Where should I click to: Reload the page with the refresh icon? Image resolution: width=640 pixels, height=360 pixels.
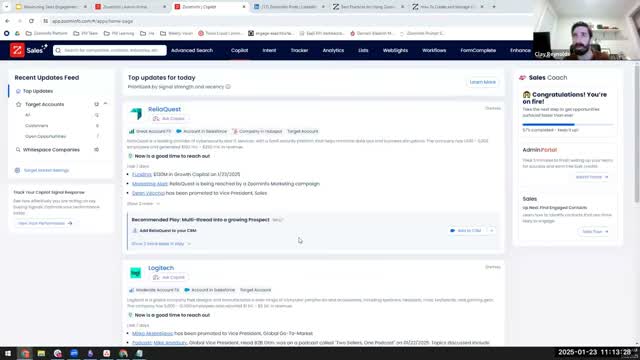[x=31, y=21]
